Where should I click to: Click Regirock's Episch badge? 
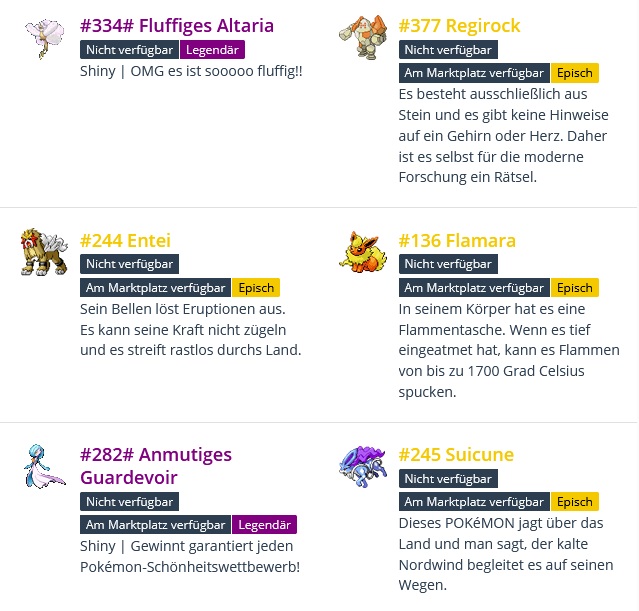574,73
